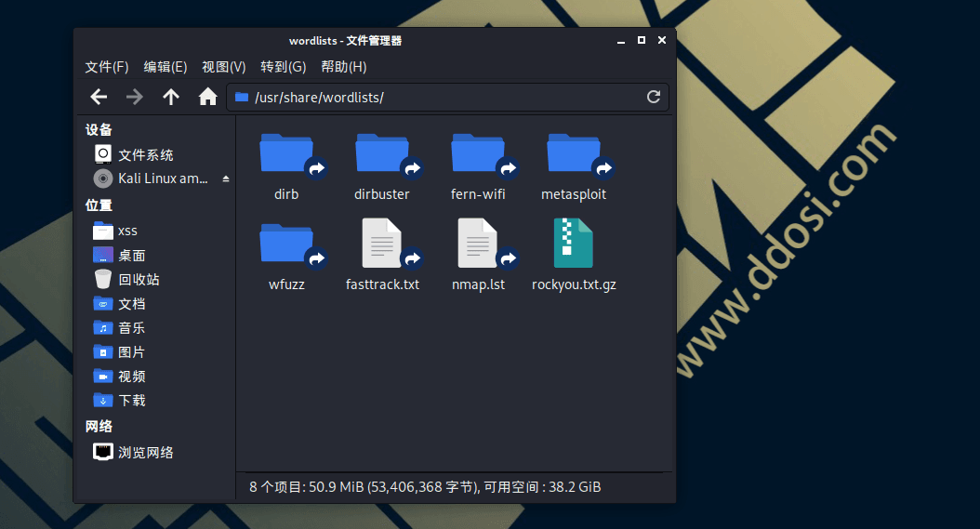This screenshot has width=980, height=529.
Task: Select the rockyou.txt.gz archive icon
Action: [x=573, y=244]
